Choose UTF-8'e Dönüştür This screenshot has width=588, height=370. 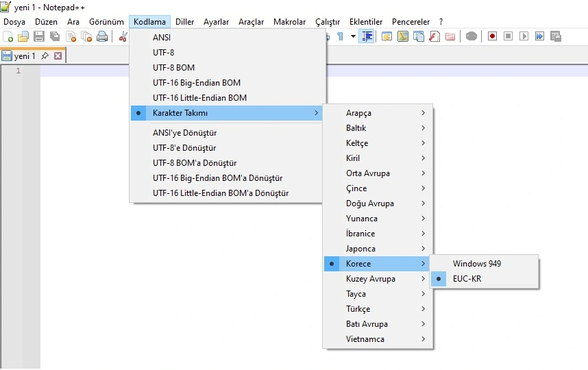click(x=227, y=148)
